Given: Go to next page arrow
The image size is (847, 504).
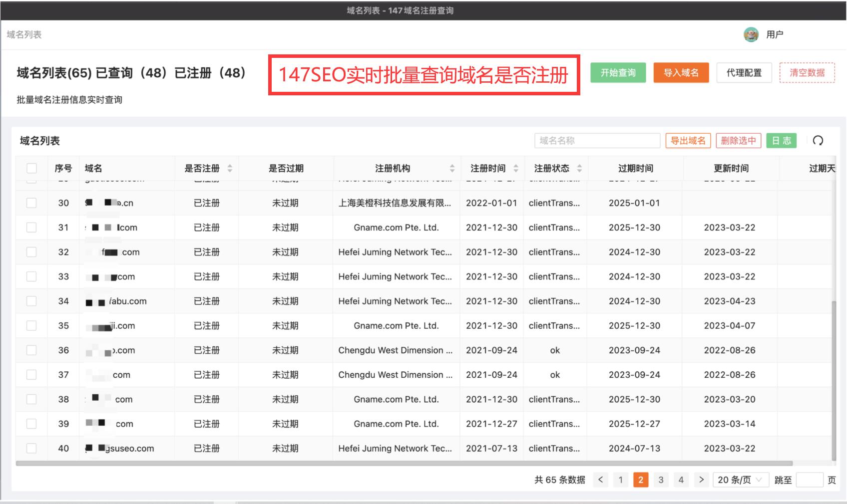Looking at the screenshot, I should click(701, 480).
